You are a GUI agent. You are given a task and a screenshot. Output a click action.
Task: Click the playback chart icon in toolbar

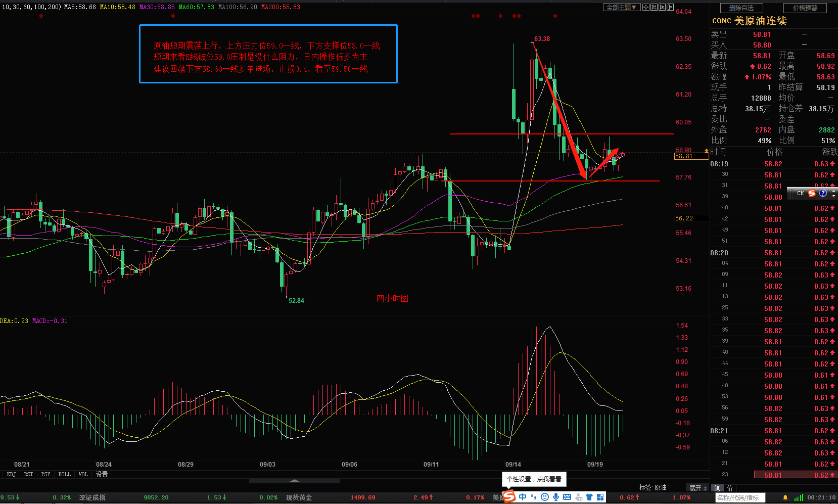(662, 7)
